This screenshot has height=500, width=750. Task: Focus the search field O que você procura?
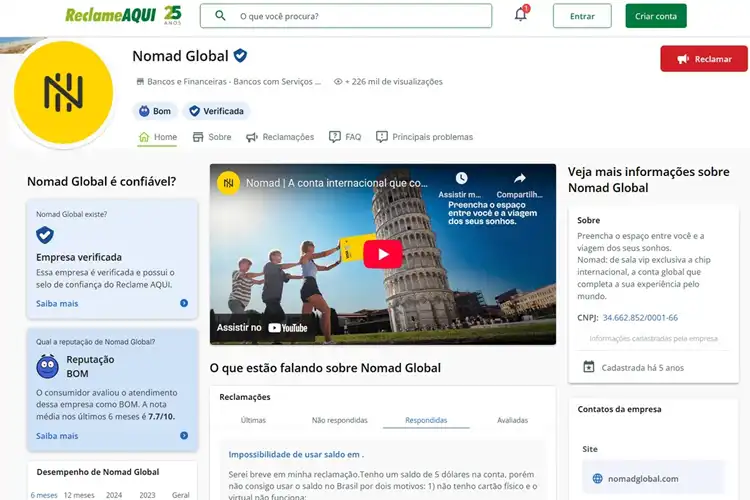346,16
